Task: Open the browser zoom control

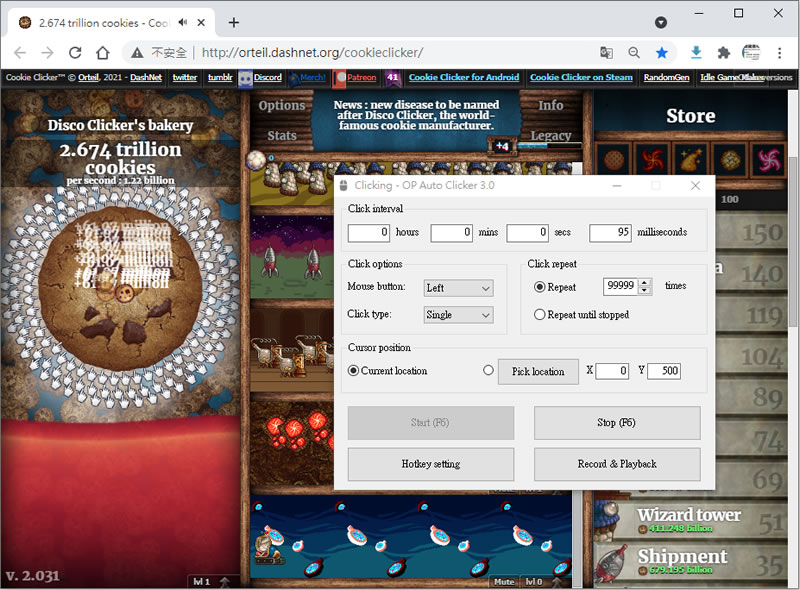Action: click(x=634, y=53)
